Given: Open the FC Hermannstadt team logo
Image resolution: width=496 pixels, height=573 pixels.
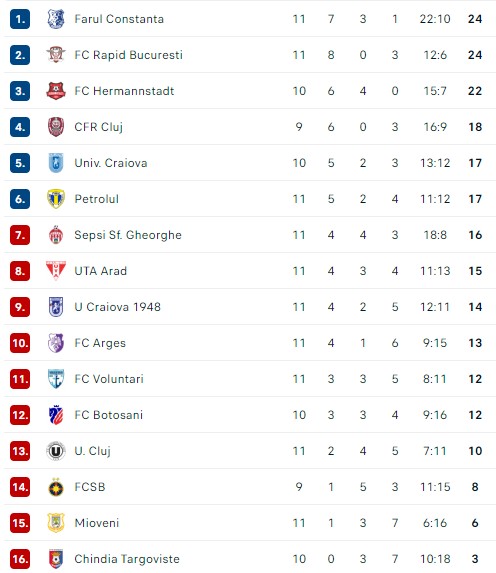Looking at the screenshot, I should 56,91.
